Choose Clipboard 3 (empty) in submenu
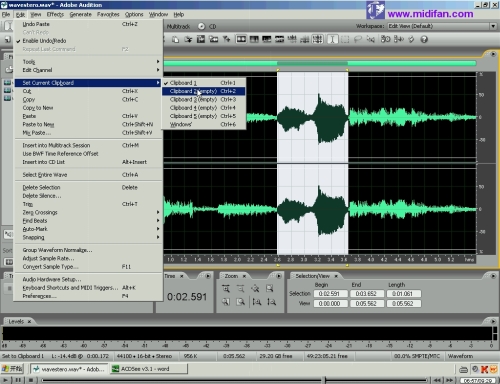This screenshot has width=500, height=384. tap(204, 99)
